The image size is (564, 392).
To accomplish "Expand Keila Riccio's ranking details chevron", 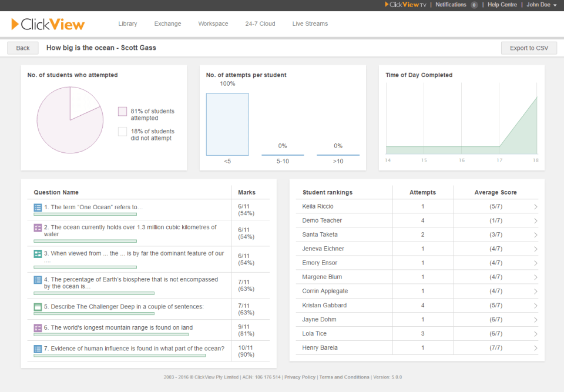I will coord(535,206).
